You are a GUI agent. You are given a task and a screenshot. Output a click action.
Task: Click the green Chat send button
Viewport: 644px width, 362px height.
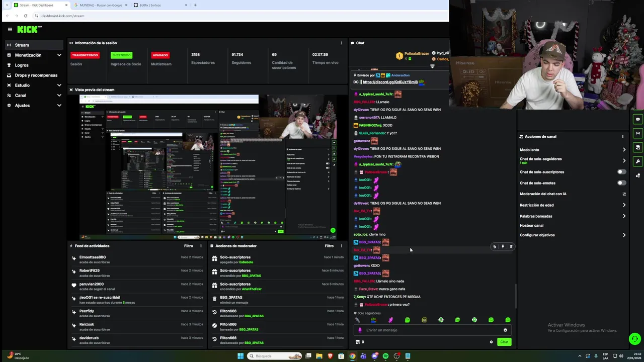click(x=504, y=342)
